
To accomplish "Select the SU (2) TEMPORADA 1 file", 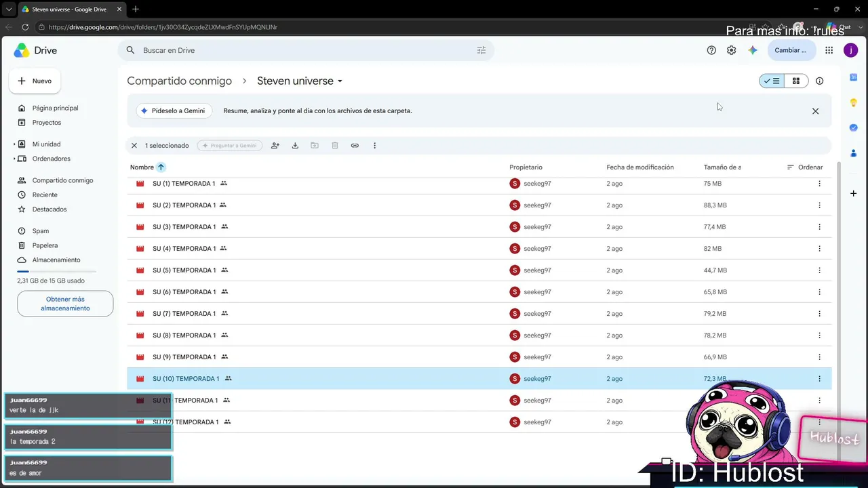I will click(479, 205).
